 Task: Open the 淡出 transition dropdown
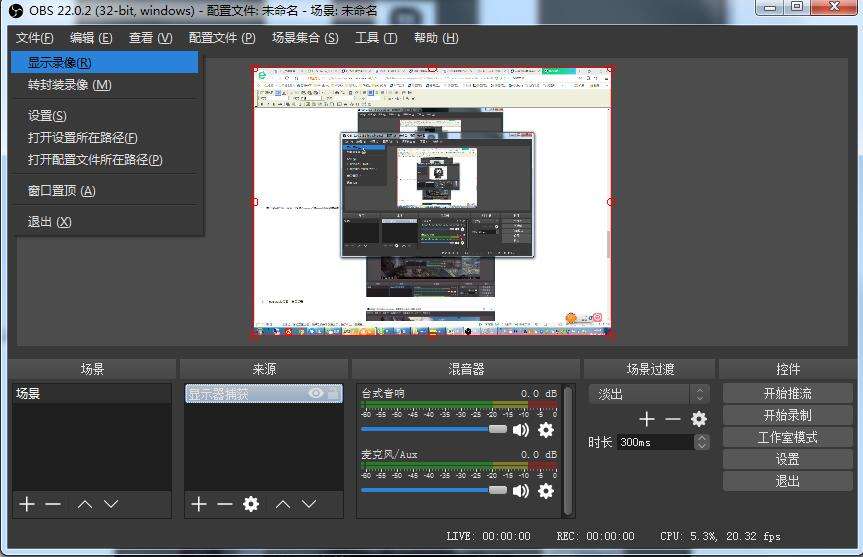coord(648,394)
